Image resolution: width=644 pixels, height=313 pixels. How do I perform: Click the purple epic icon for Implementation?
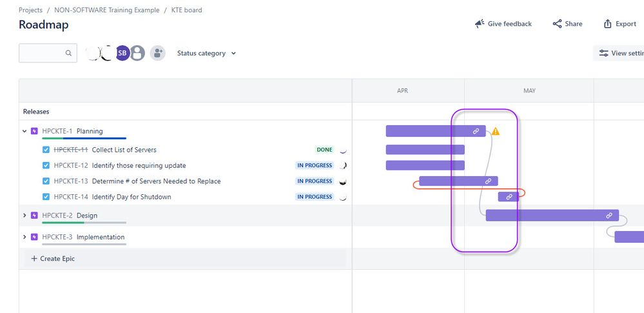point(35,237)
